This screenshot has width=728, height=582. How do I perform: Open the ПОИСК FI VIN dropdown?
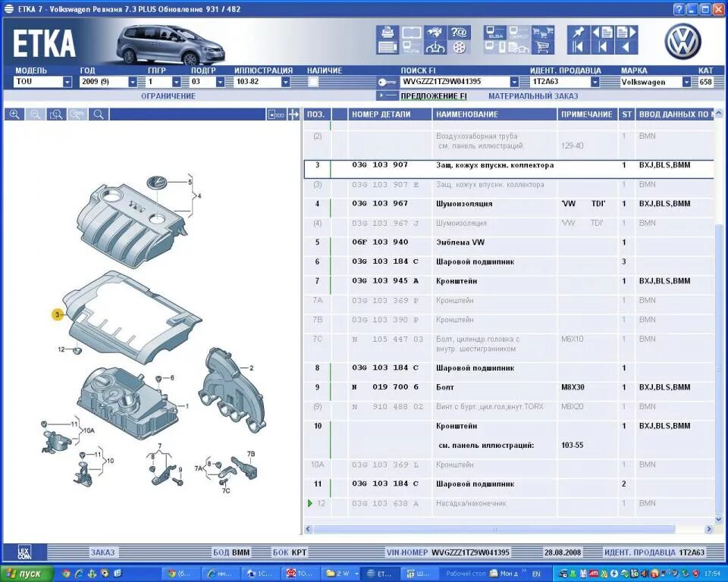[x=514, y=82]
